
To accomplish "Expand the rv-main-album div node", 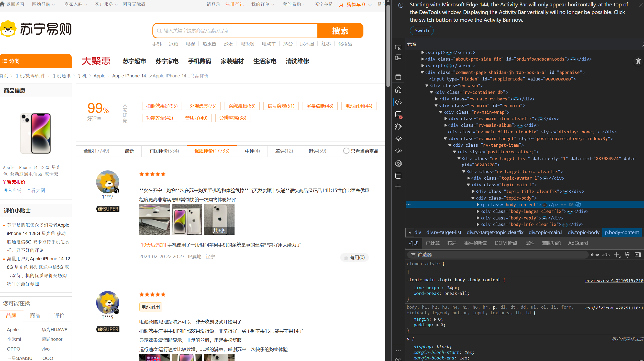I will click(x=446, y=125).
